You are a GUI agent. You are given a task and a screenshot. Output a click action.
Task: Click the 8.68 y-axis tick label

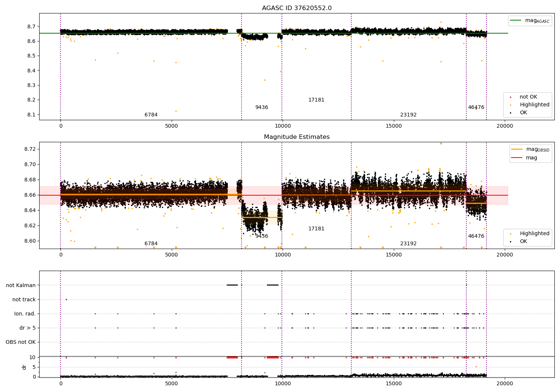coord(29,180)
